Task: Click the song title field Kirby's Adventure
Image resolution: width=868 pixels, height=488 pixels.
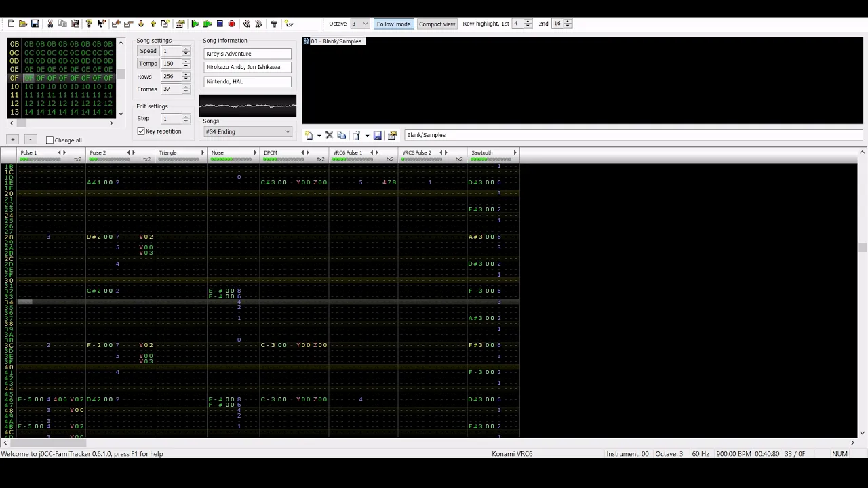Action: (x=248, y=54)
